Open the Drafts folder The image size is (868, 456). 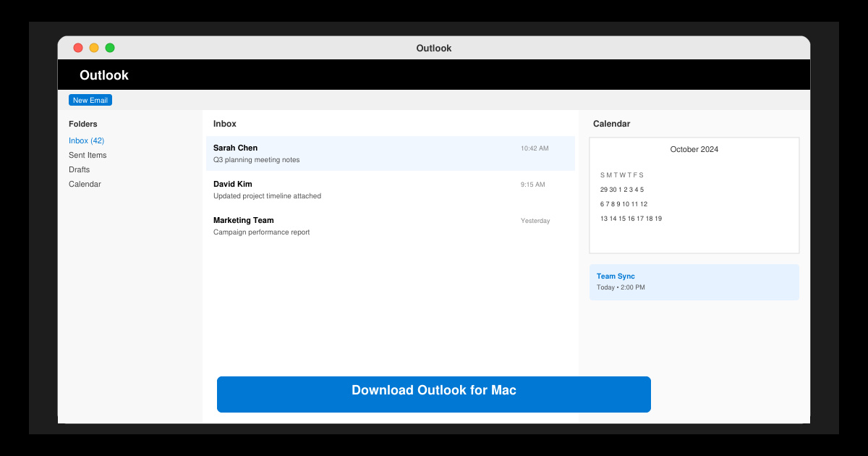(x=80, y=169)
